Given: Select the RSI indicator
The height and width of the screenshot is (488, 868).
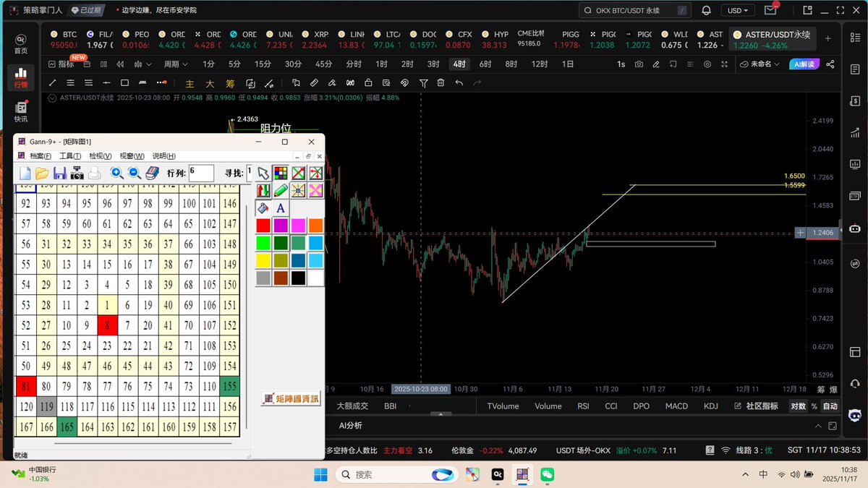Looking at the screenshot, I should click(583, 406).
